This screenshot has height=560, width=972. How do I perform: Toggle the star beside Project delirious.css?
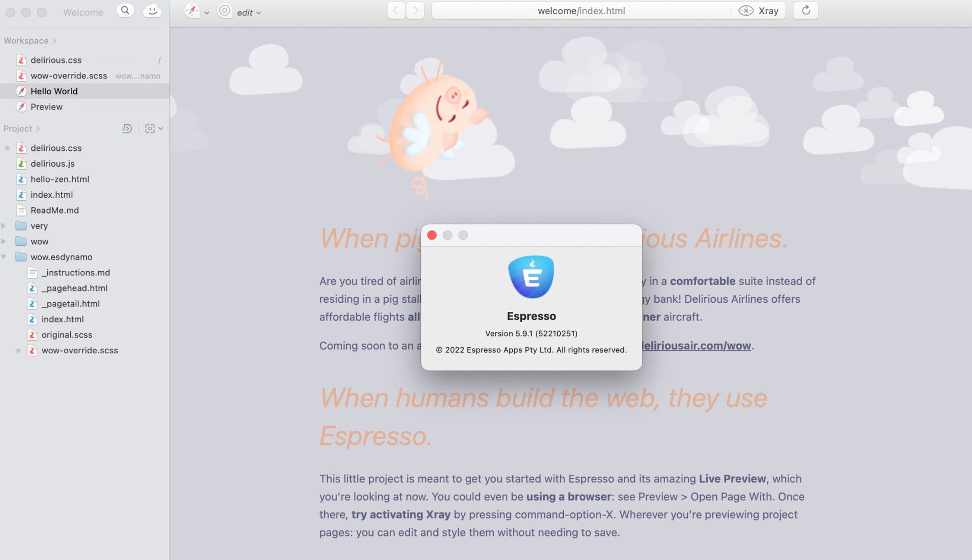click(7, 148)
